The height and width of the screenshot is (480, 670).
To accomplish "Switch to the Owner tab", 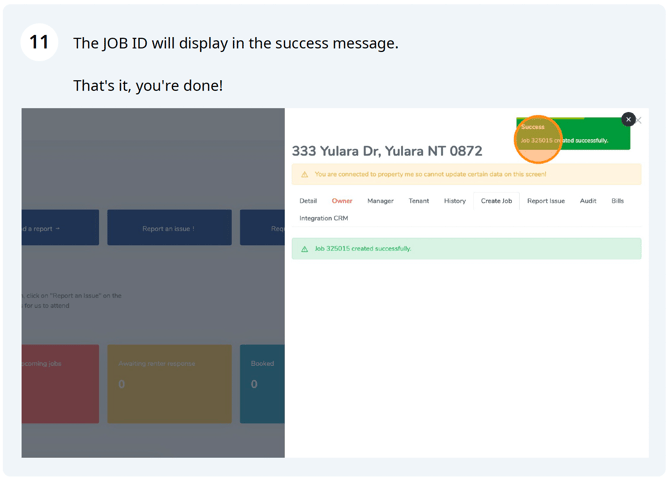I will [x=342, y=201].
